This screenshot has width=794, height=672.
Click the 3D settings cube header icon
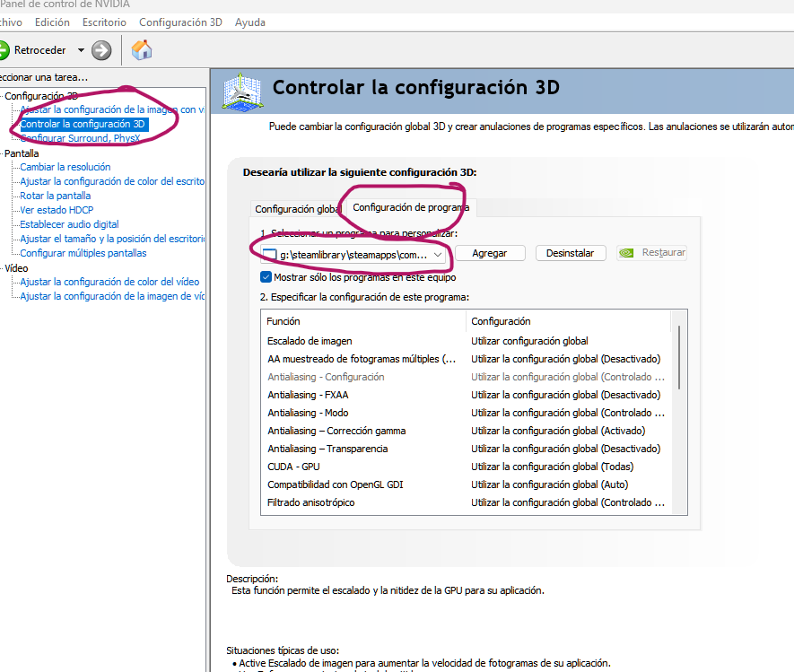[x=242, y=92]
